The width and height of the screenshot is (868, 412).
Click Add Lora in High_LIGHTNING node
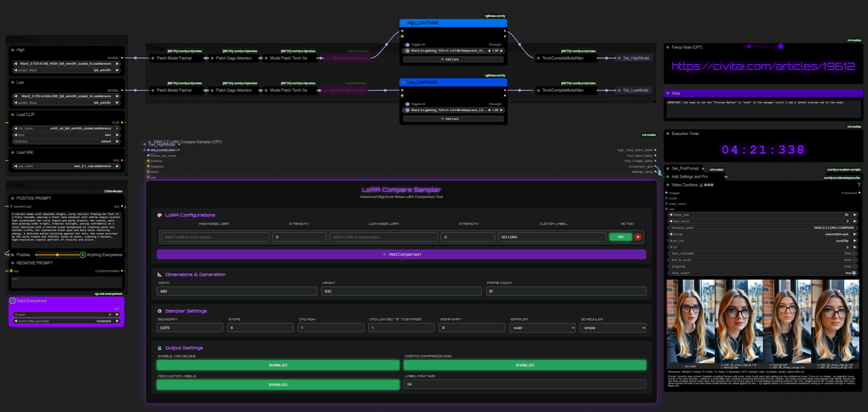[453, 59]
